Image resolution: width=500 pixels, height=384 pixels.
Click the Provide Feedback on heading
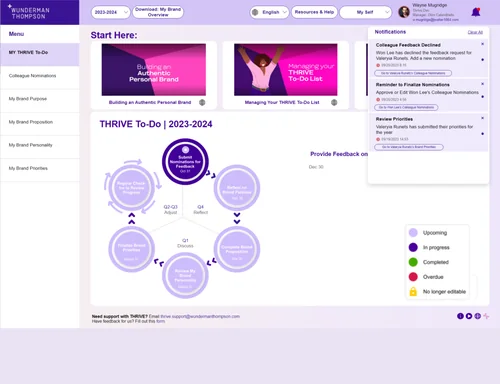[x=339, y=154]
